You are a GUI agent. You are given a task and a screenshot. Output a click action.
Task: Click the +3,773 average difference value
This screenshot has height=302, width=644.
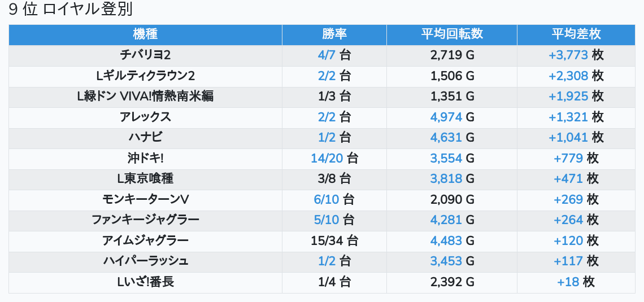coord(568,55)
